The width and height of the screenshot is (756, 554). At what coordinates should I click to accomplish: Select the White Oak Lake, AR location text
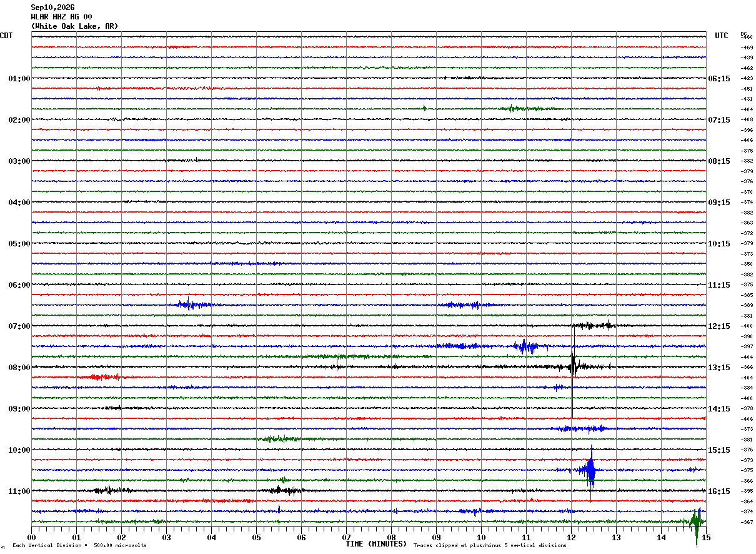pos(74,26)
